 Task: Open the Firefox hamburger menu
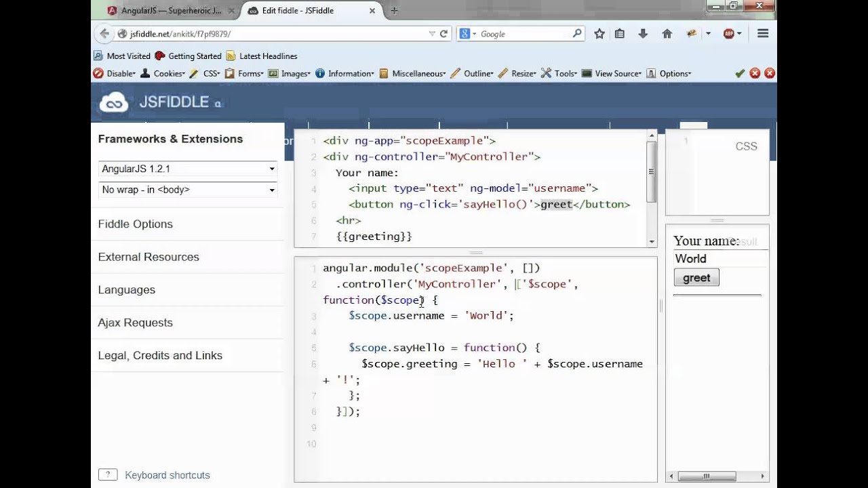(763, 33)
